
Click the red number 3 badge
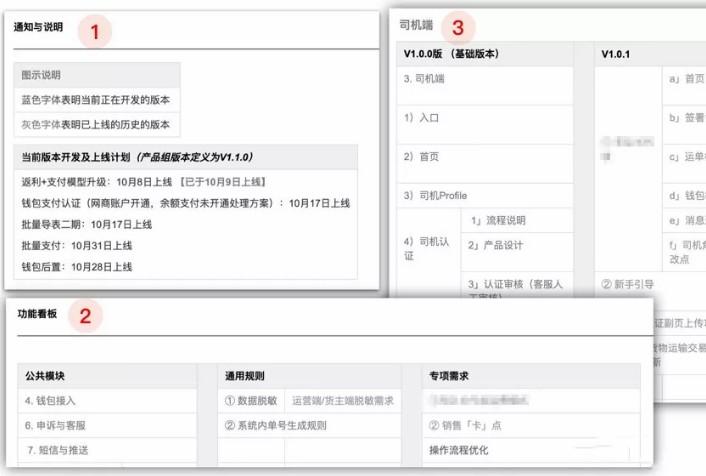[x=458, y=27]
